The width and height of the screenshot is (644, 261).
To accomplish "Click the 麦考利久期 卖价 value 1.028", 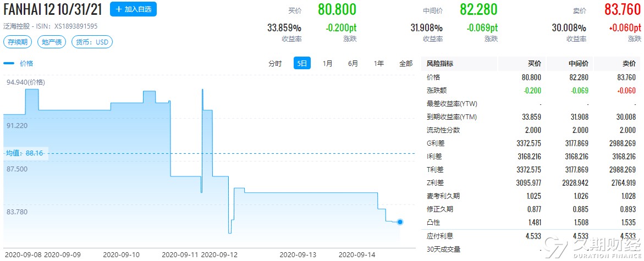I will [628, 196].
